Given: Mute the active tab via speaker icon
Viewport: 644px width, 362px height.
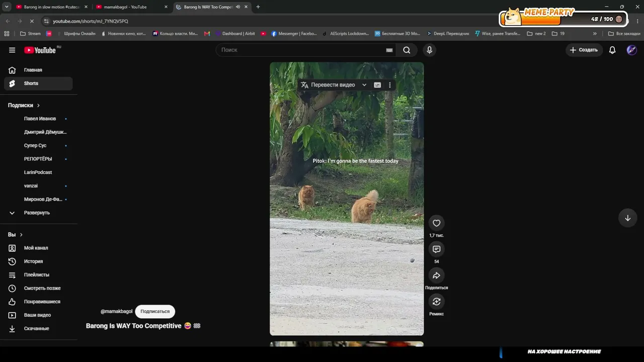Looking at the screenshot, I should pyautogui.click(x=238, y=7).
